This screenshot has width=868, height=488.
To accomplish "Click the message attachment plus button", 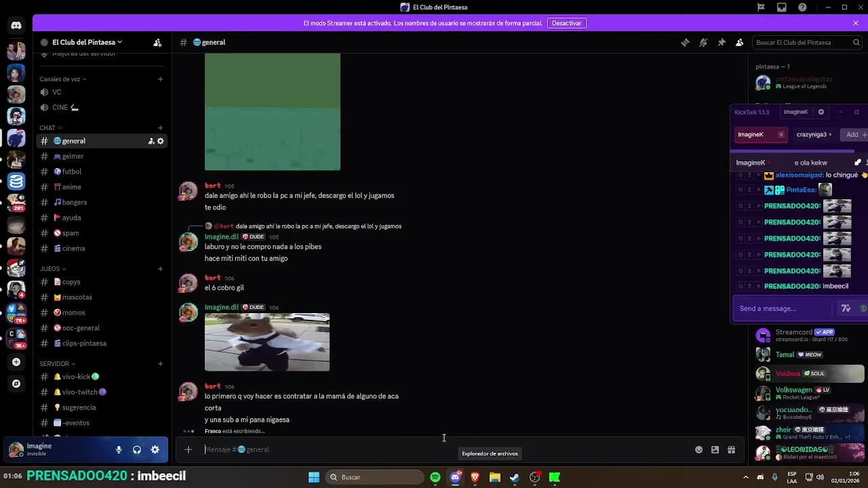I will tap(189, 449).
